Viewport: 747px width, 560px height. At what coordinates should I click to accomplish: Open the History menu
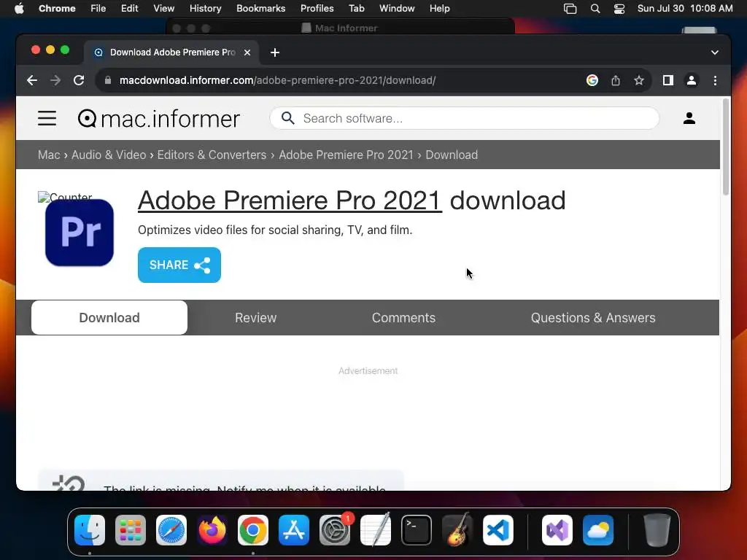[x=205, y=8]
